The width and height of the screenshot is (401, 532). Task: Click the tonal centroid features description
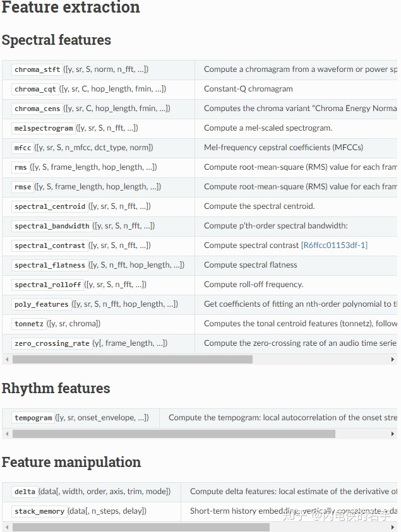[301, 324]
